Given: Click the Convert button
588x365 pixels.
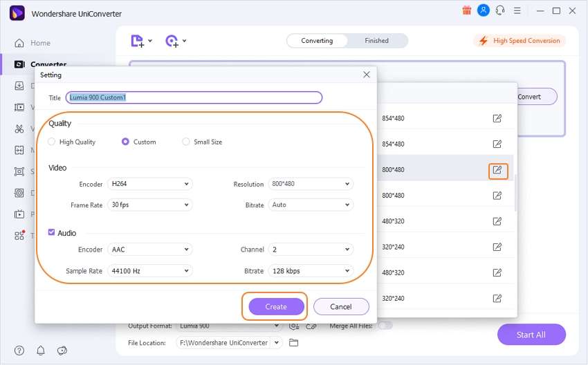Looking at the screenshot, I should pos(537,97).
